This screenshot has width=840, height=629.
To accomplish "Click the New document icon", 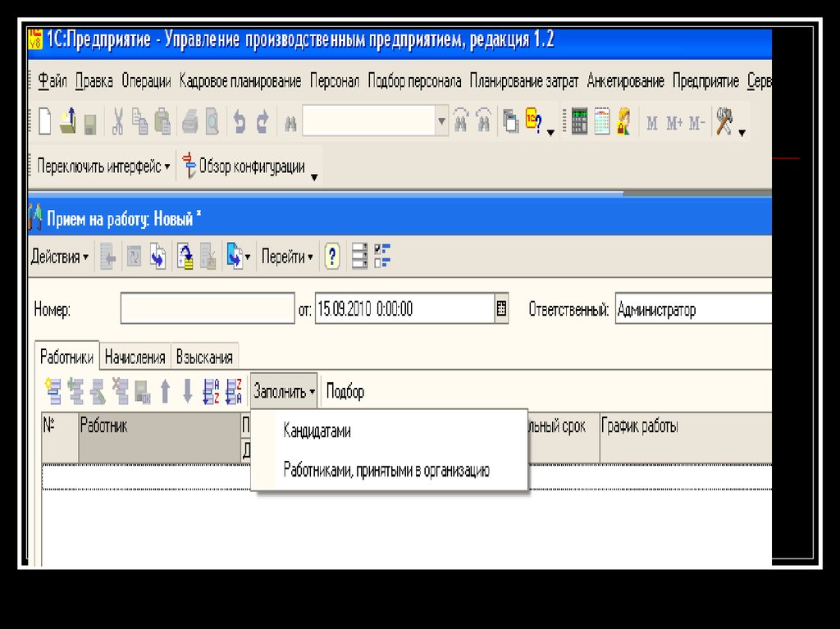I will point(44,122).
